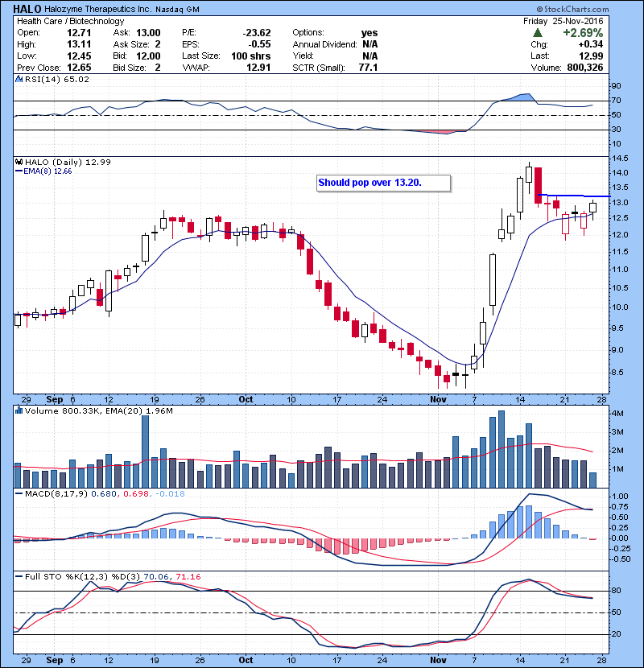Screen dimensions: 644x668
Task: Click the 14.5 price axis label
Action: click(620, 159)
